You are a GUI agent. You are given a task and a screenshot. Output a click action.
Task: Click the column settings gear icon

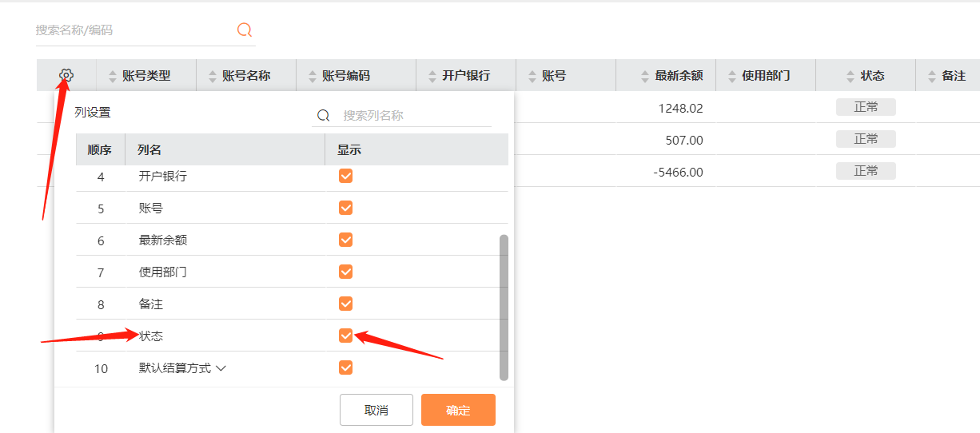point(66,76)
